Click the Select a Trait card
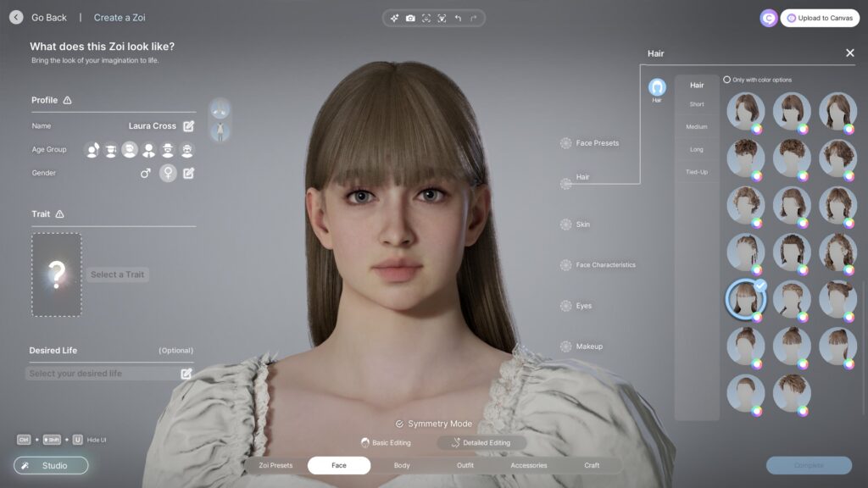Screen dimensions: 868x488 click(55, 274)
